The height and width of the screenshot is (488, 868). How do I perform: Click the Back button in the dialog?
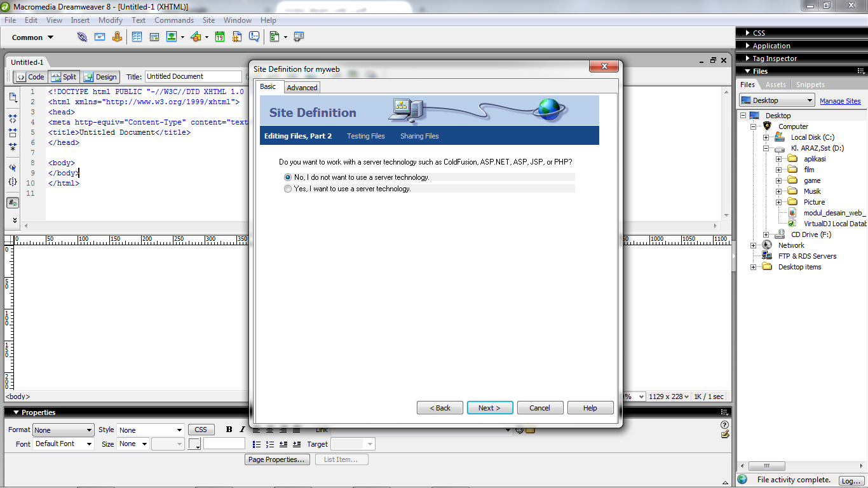(x=440, y=408)
